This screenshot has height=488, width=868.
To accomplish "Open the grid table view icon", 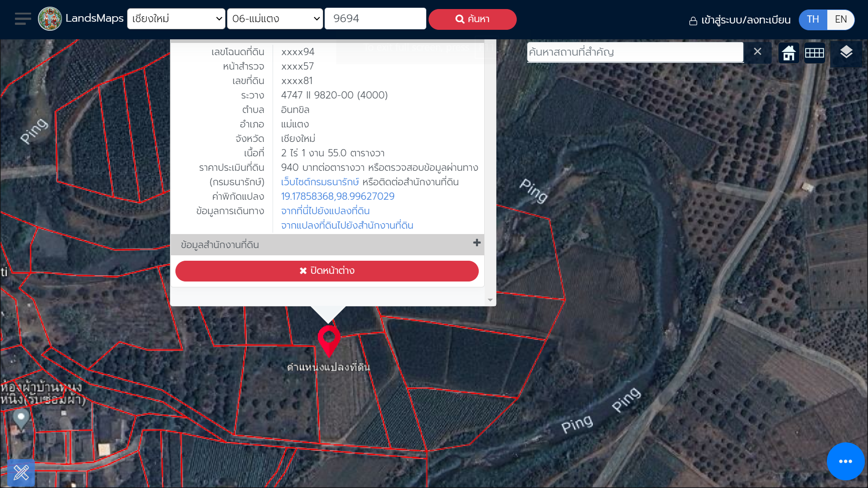I will point(814,53).
